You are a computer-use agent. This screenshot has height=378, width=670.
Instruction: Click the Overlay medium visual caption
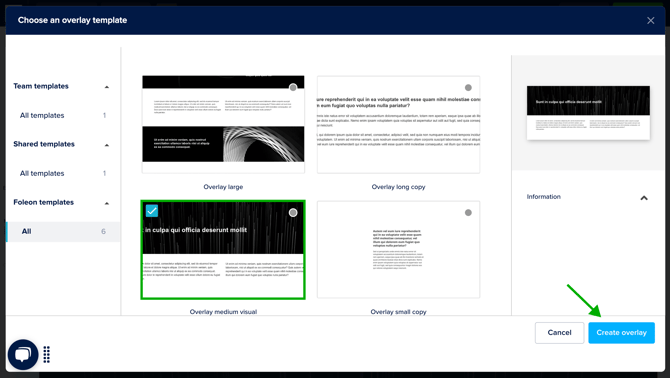point(223,312)
